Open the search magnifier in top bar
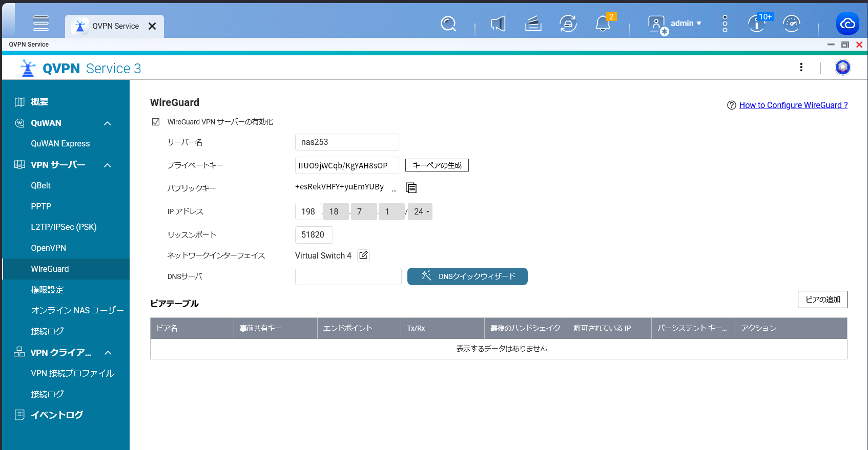The image size is (868, 450). point(448,24)
